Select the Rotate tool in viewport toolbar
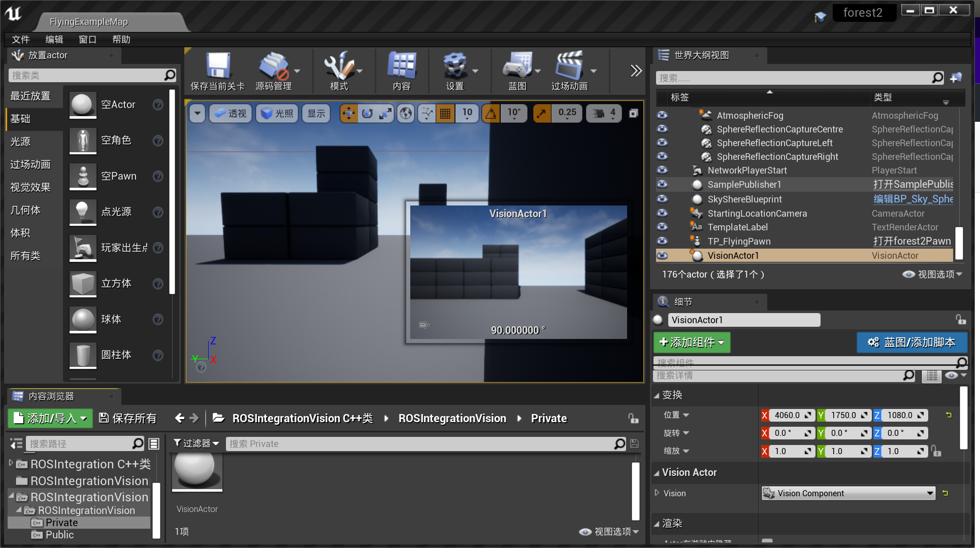 367,113
